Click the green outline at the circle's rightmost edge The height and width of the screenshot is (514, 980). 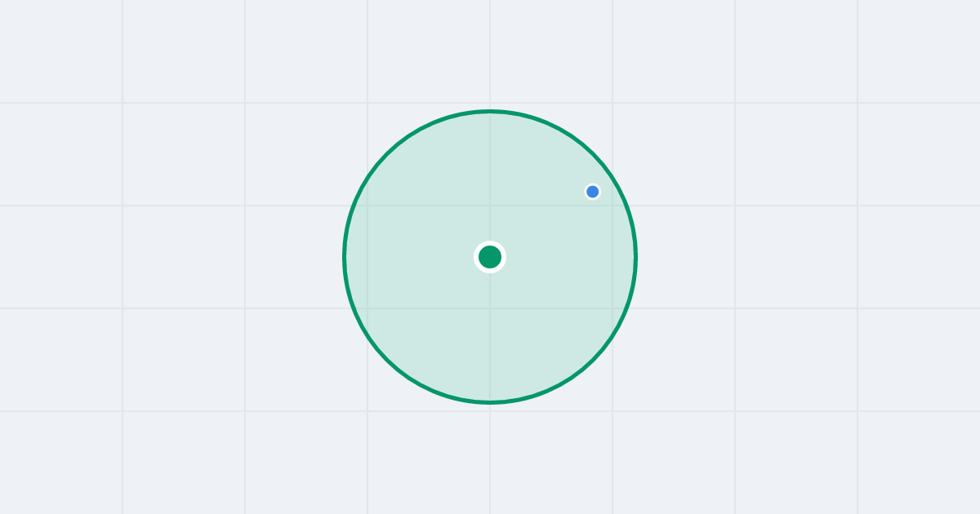tap(635, 257)
